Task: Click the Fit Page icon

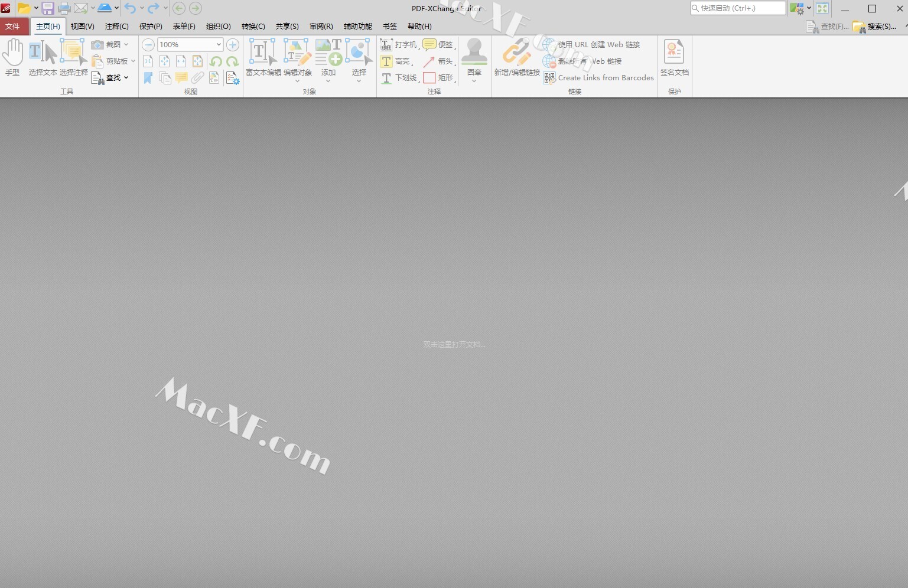Action: pos(165,61)
